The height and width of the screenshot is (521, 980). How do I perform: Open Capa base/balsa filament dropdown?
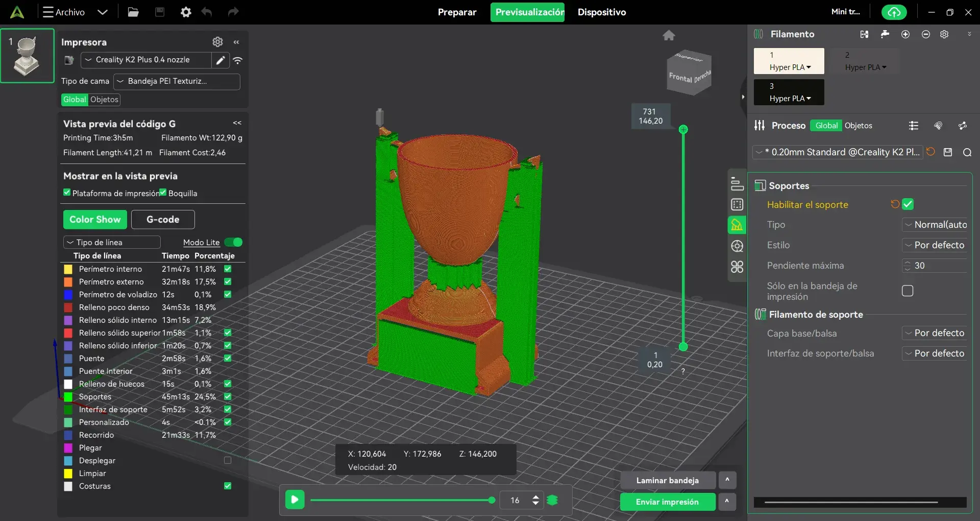(934, 333)
